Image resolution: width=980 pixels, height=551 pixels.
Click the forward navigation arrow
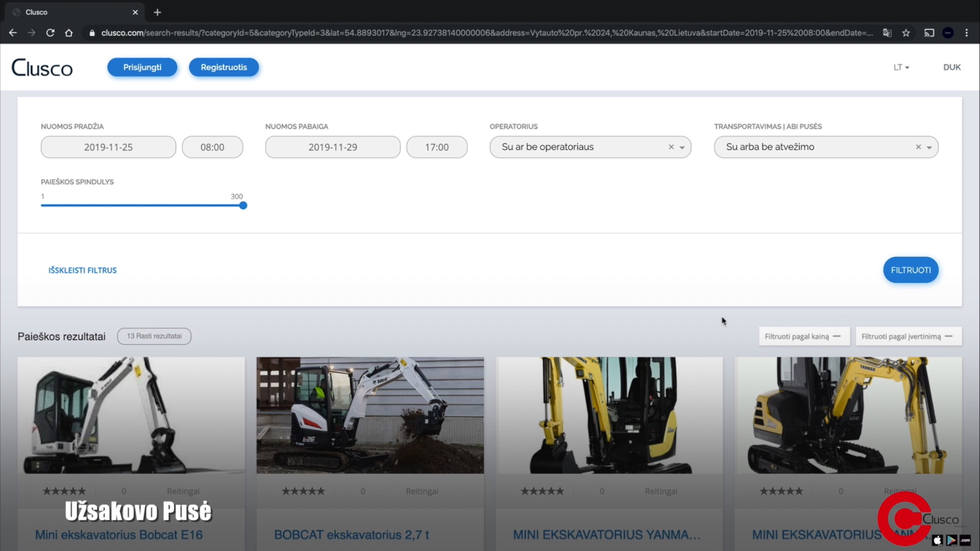31,33
